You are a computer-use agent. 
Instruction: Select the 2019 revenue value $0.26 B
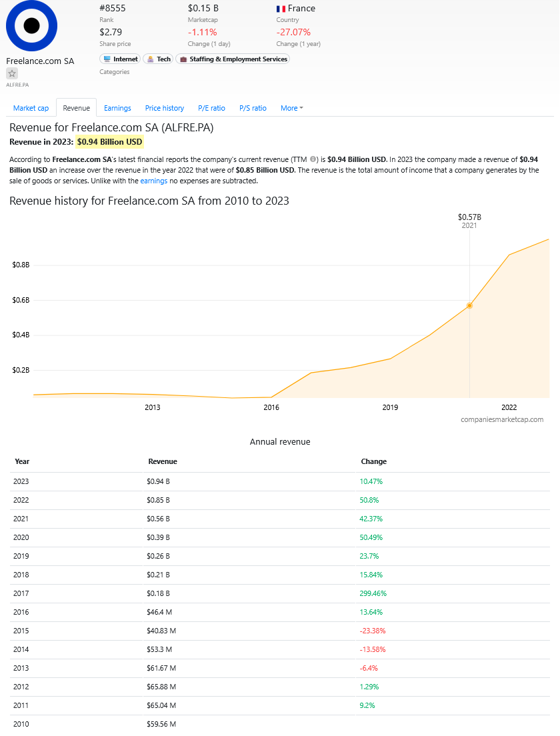(158, 556)
